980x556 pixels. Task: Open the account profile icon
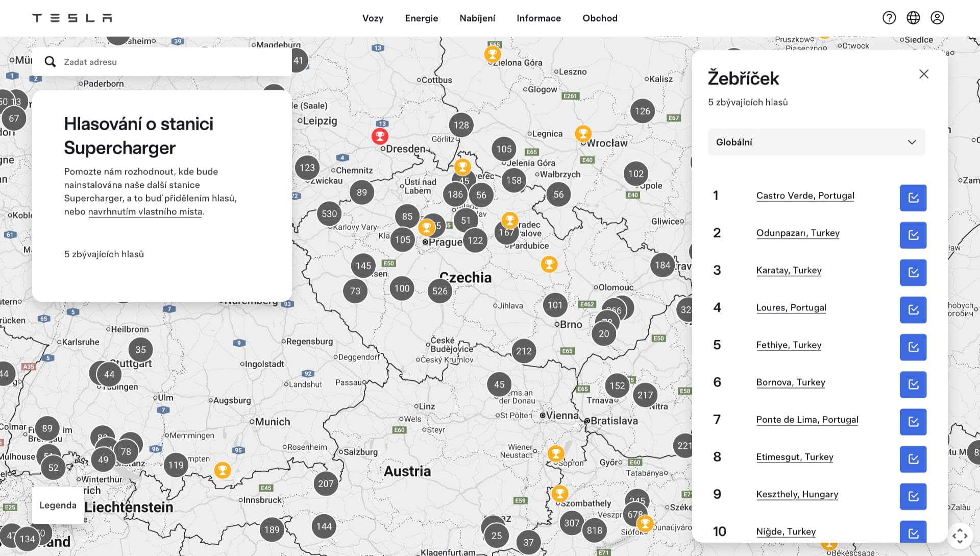938,18
